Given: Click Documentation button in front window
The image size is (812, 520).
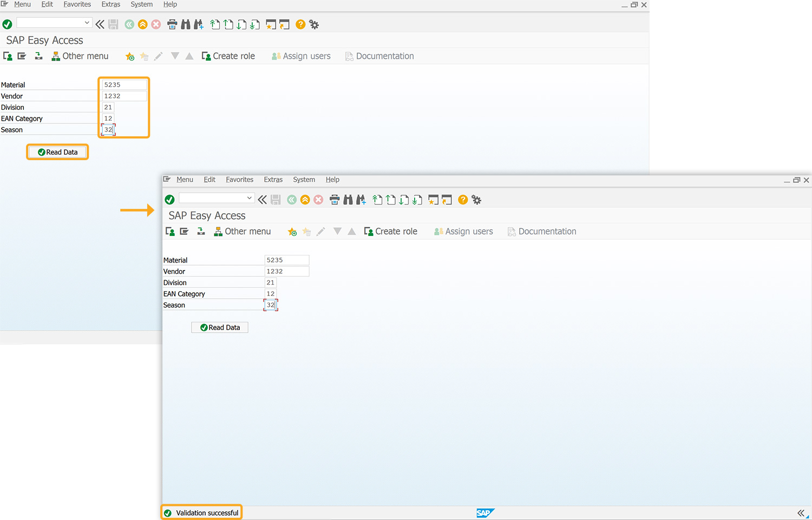Looking at the screenshot, I should (x=542, y=232).
